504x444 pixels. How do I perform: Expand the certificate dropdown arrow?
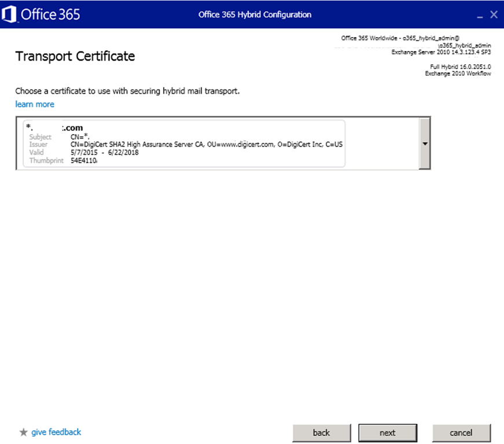pyautogui.click(x=425, y=143)
